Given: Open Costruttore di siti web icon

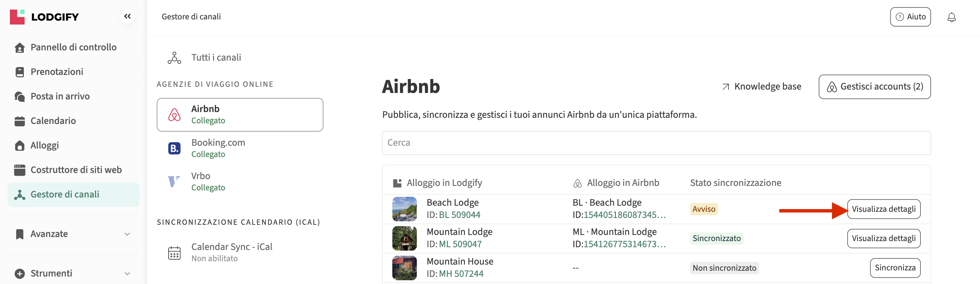Looking at the screenshot, I should click(19, 170).
